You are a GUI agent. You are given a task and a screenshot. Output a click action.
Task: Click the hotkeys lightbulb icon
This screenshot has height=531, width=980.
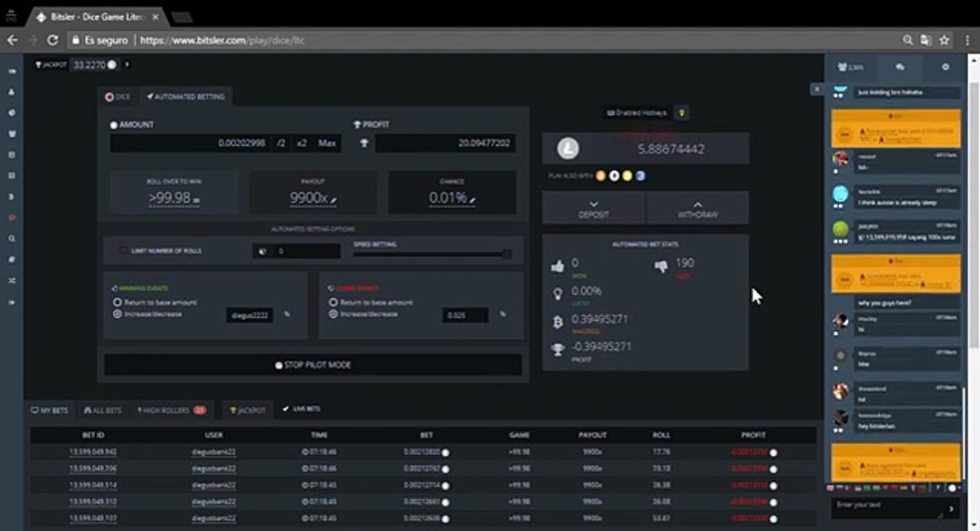[682, 113]
